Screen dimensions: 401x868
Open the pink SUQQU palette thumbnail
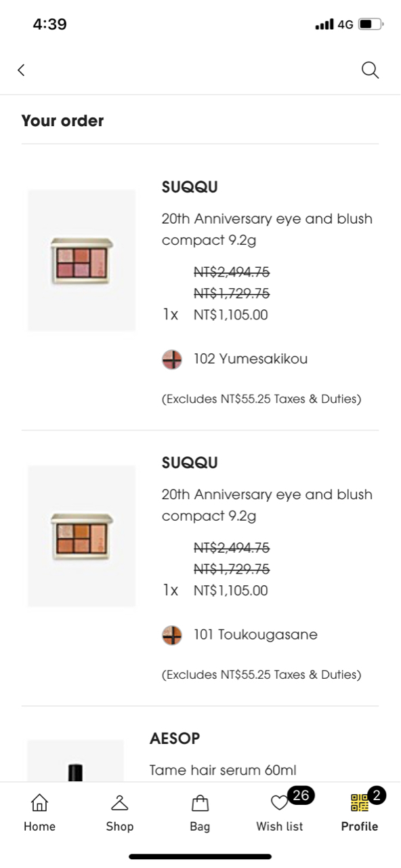coord(82,260)
